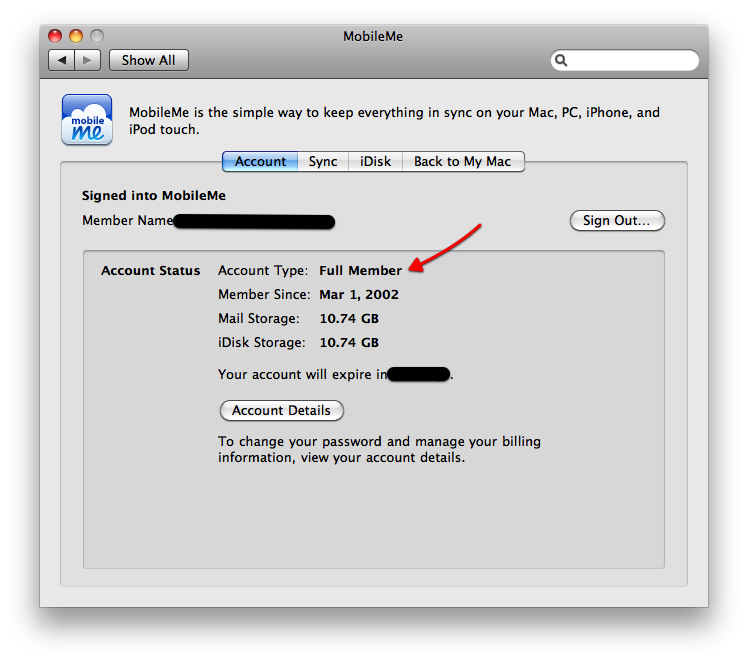Click the "Signed into MobileMe" heading
The height and width of the screenshot is (662, 748).
(x=154, y=196)
